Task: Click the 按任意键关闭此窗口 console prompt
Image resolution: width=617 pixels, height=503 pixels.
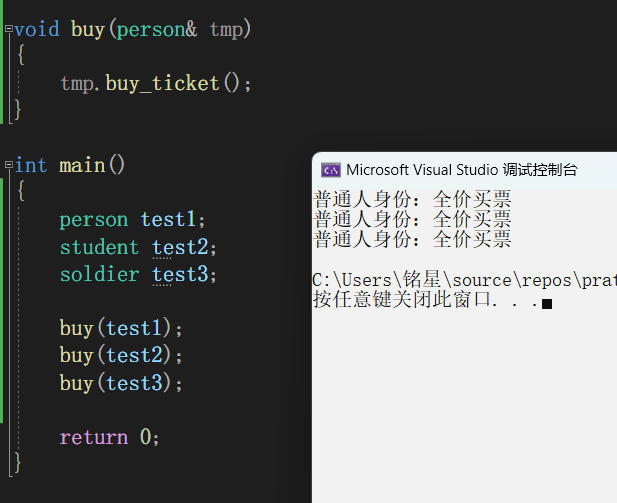Action: [x=402, y=300]
